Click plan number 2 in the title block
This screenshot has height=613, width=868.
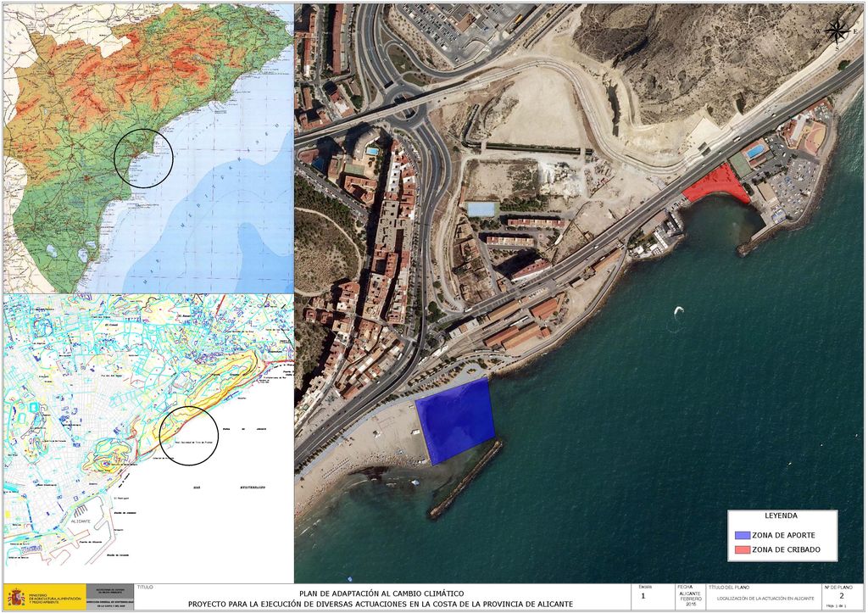pos(842,596)
